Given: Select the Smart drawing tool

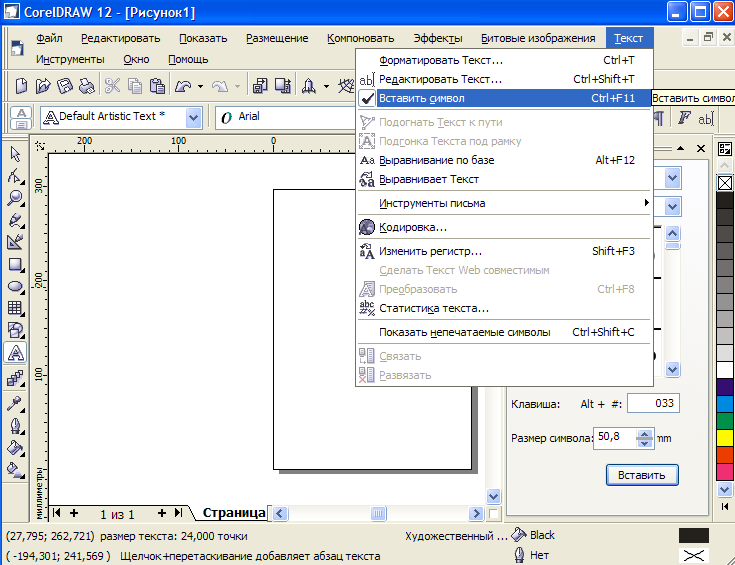Looking at the screenshot, I should (x=15, y=242).
